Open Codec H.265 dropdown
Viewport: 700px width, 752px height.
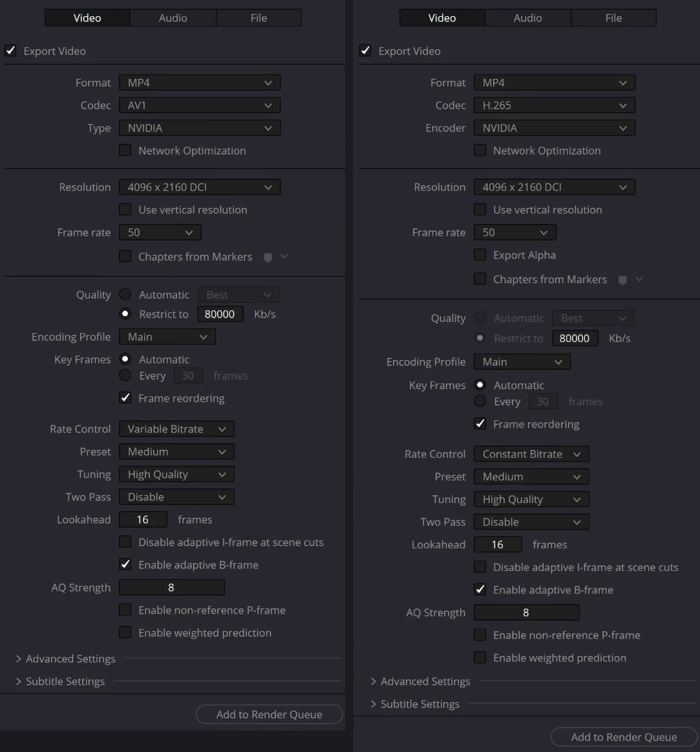click(554, 105)
